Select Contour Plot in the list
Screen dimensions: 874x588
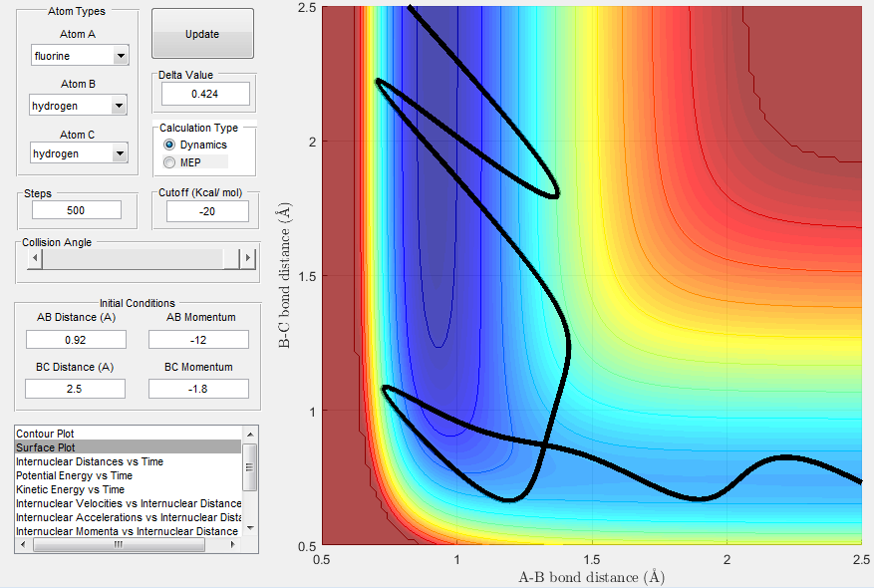pos(129,434)
